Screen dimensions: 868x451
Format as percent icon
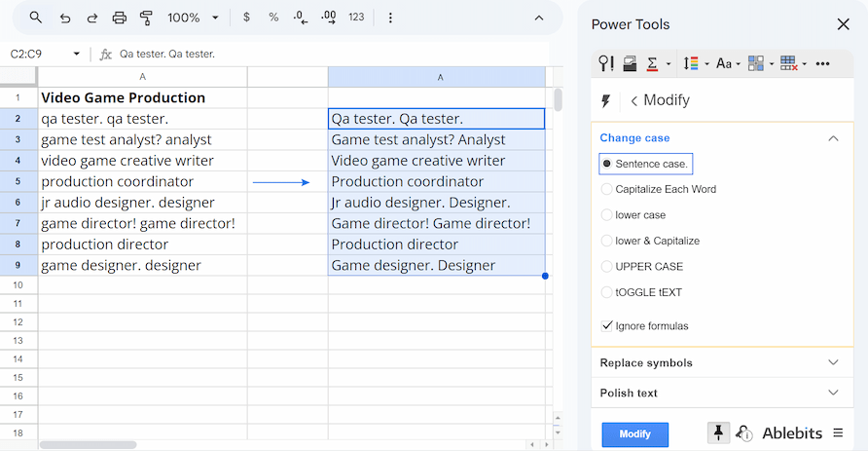[273, 18]
